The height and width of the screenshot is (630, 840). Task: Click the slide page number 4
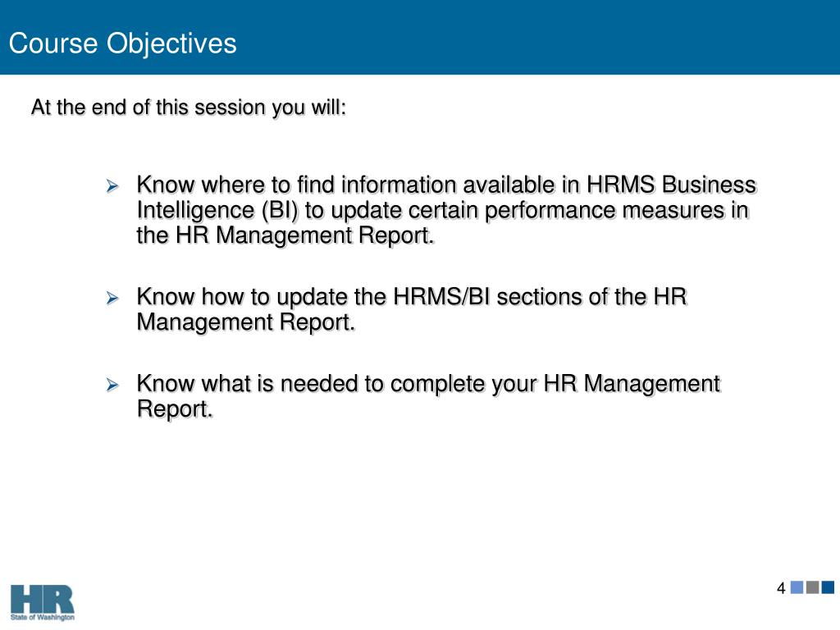click(x=781, y=588)
